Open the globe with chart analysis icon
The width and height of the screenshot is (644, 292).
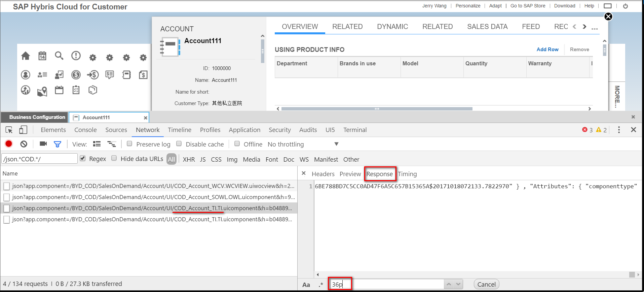(x=26, y=90)
